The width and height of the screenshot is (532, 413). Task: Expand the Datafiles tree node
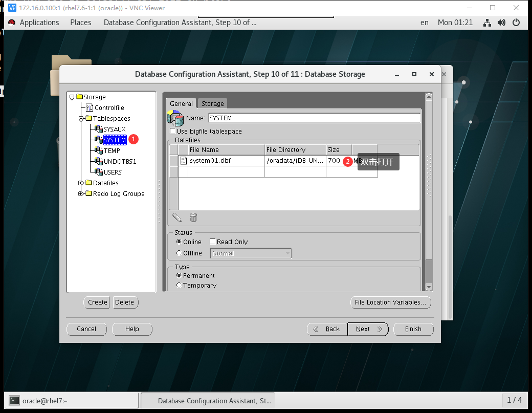tap(81, 183)
